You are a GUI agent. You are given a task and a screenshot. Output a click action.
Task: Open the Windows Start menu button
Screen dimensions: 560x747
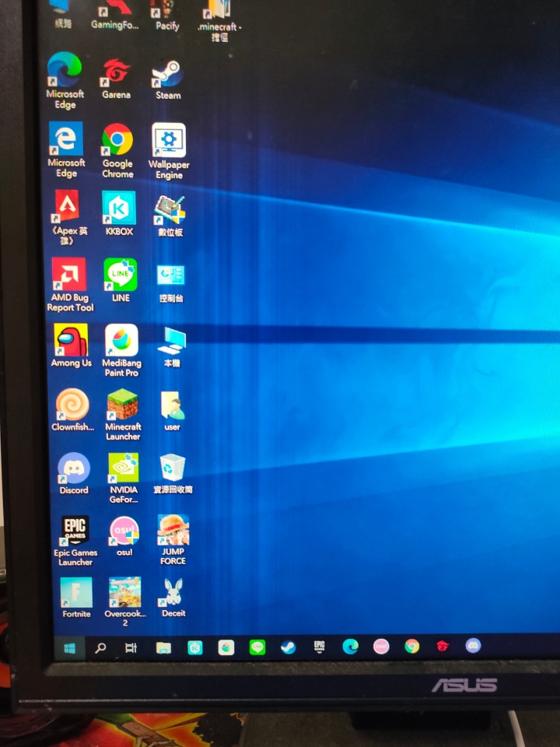tap(69, 648)
